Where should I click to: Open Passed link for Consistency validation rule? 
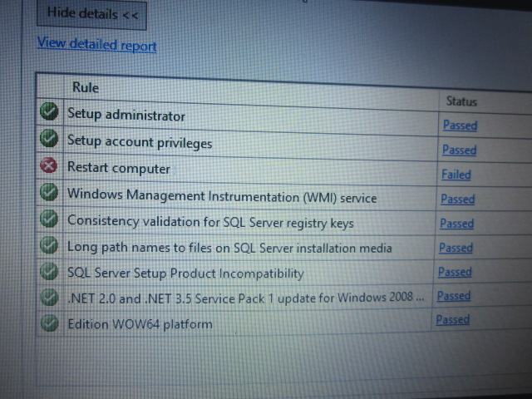(x=456, y=224)
